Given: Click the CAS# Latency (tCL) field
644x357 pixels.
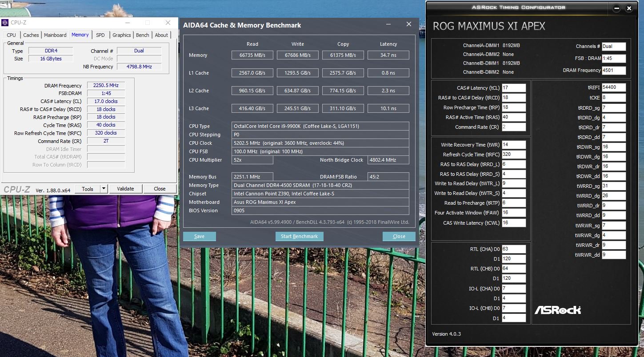Looking at the screenshot, I should (x=514, y=88).
